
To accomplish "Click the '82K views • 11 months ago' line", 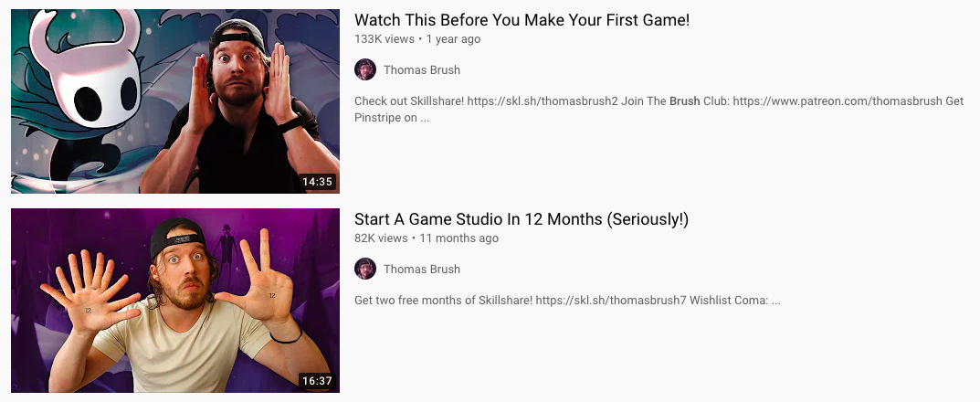I will click(427, 238).
